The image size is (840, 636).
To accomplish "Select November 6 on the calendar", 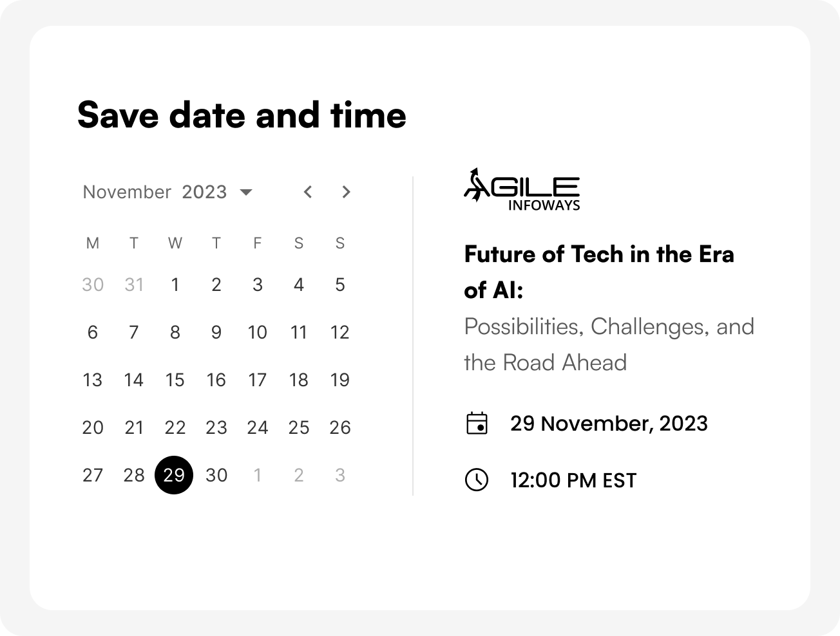I will [93, 332].
